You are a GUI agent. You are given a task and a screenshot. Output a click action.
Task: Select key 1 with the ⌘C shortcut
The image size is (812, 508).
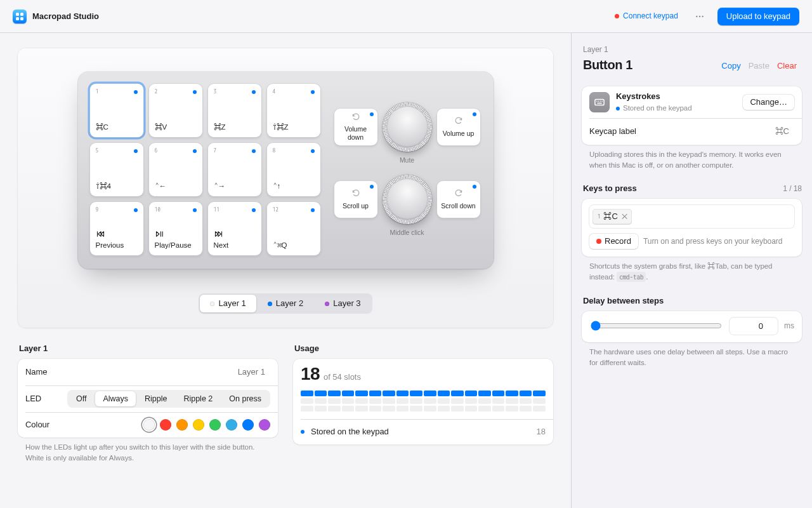(x=117, y=110)
